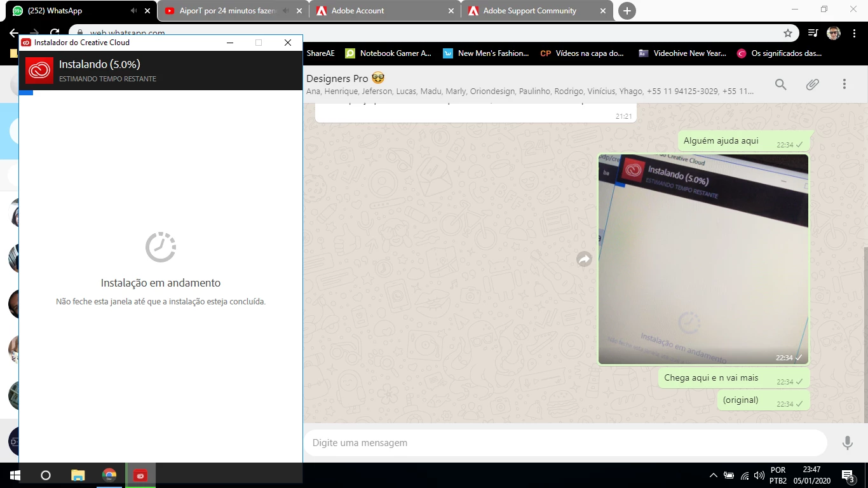868x488 pixels.
Task: Click the Instalando (5.0%) status text
Action: [99, 64]
